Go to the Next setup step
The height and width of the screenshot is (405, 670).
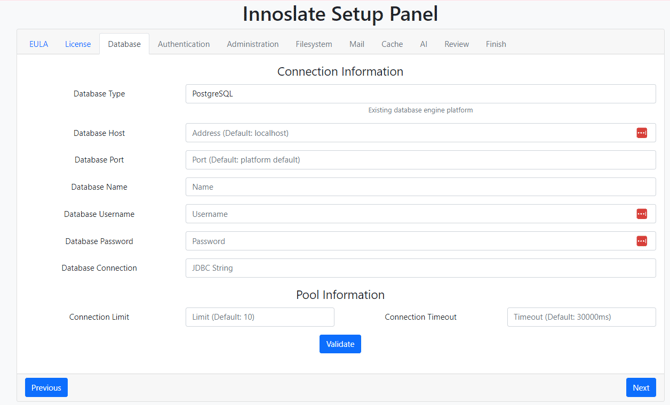[641, 387]
